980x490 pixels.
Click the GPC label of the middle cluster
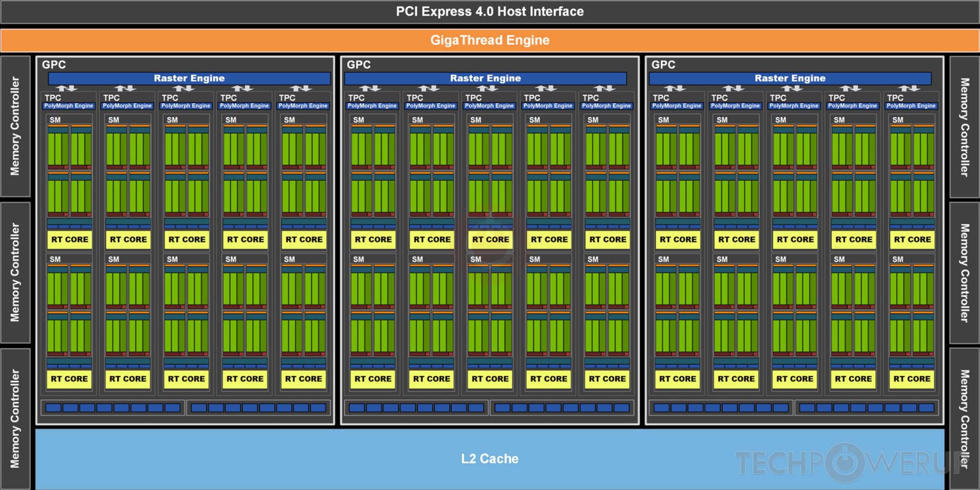tap(358, 65)
